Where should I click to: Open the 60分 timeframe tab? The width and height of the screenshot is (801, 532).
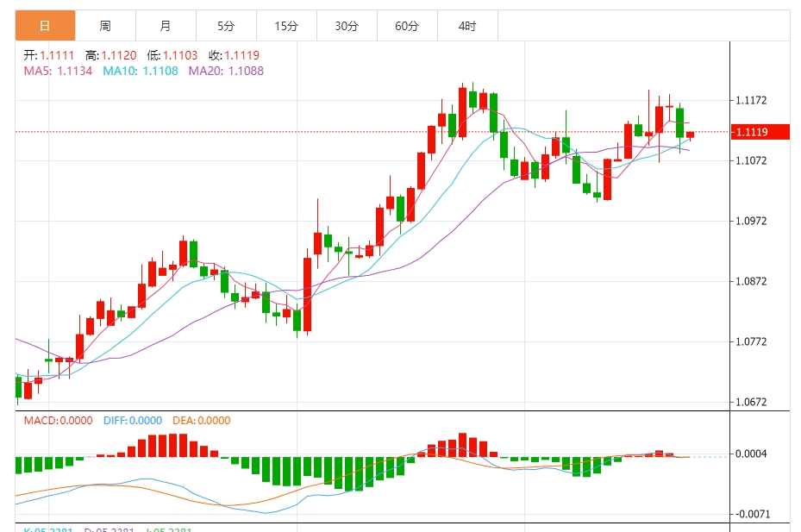pos(407,26)
